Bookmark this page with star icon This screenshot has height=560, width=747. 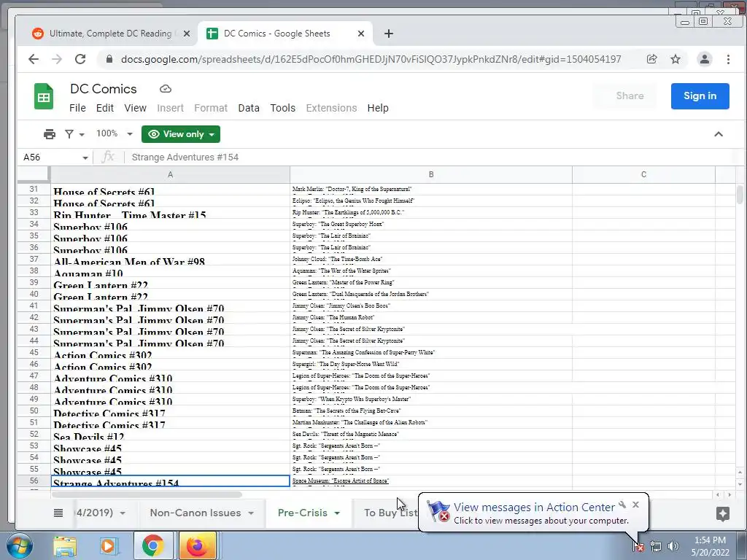point(676,59)
